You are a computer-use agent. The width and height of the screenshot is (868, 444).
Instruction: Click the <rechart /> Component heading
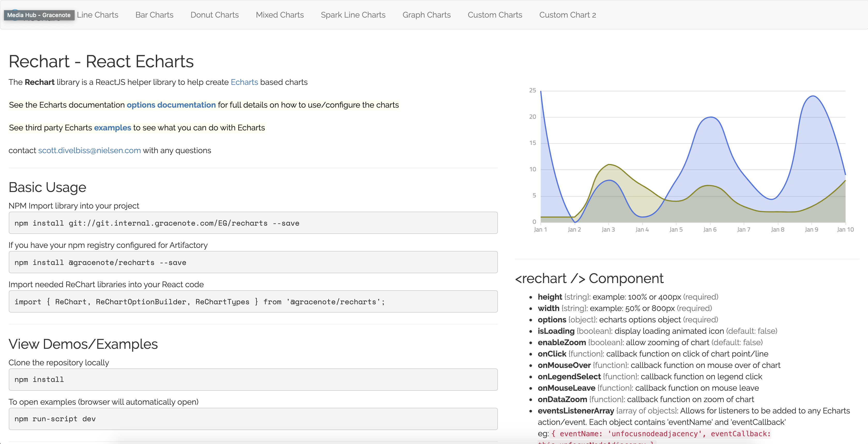tap(589, 278)
